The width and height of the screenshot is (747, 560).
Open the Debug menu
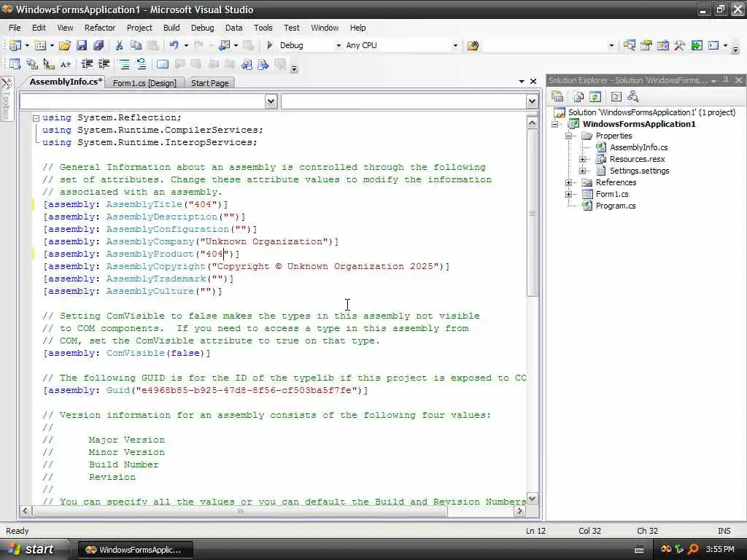[x=203, y=28]
